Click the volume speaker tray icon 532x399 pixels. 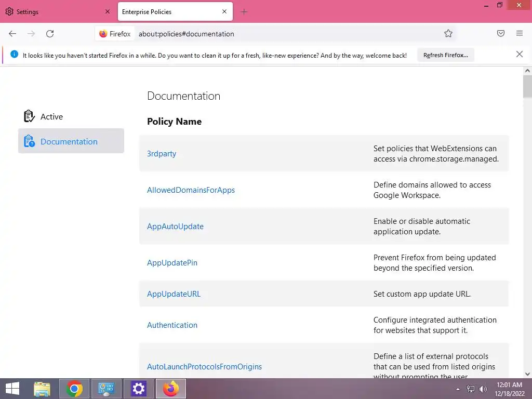[x=483, y=389]
